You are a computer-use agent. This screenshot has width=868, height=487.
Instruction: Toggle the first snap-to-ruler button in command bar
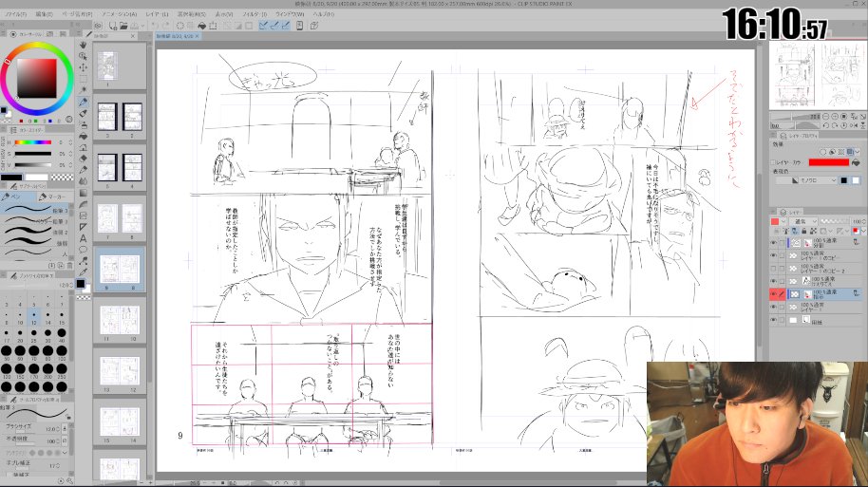[x=263, y=26]
